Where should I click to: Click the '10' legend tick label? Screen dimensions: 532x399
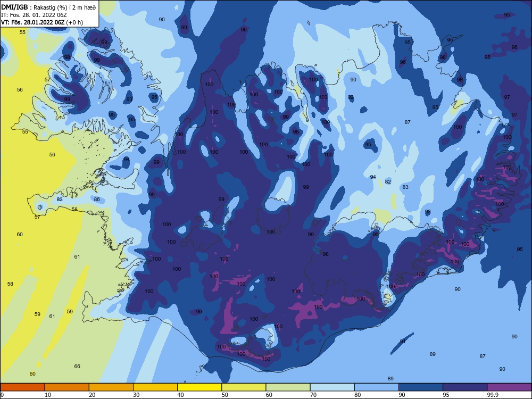48,395
